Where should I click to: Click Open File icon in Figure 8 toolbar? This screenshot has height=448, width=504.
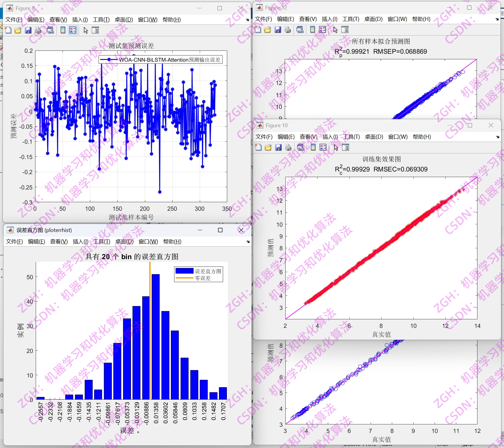18,30
